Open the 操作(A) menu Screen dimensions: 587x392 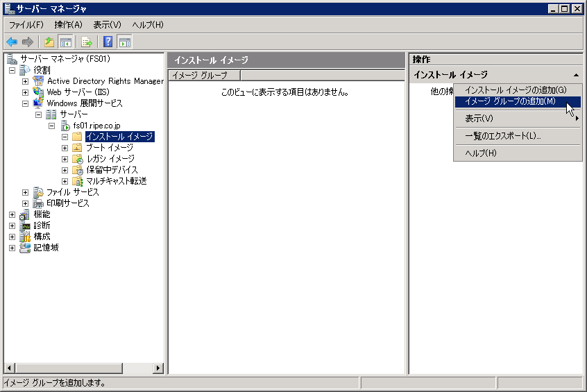(x=68, y=25)
